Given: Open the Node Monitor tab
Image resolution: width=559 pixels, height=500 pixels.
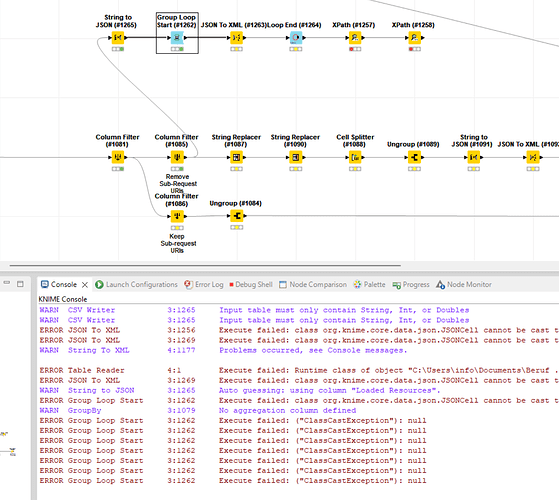Looking at the screenshot, I should point(464,284).
